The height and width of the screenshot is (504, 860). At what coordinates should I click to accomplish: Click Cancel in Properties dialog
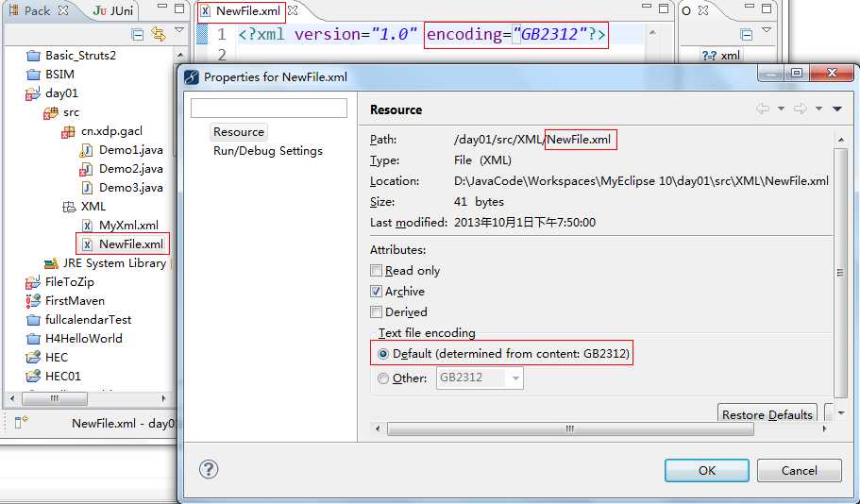800,471
